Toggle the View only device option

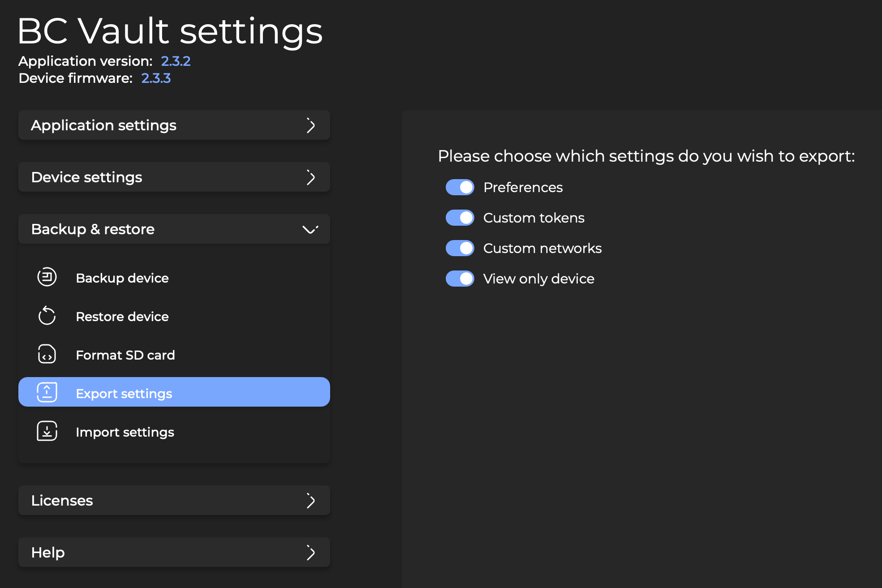(x=460, y=279)
